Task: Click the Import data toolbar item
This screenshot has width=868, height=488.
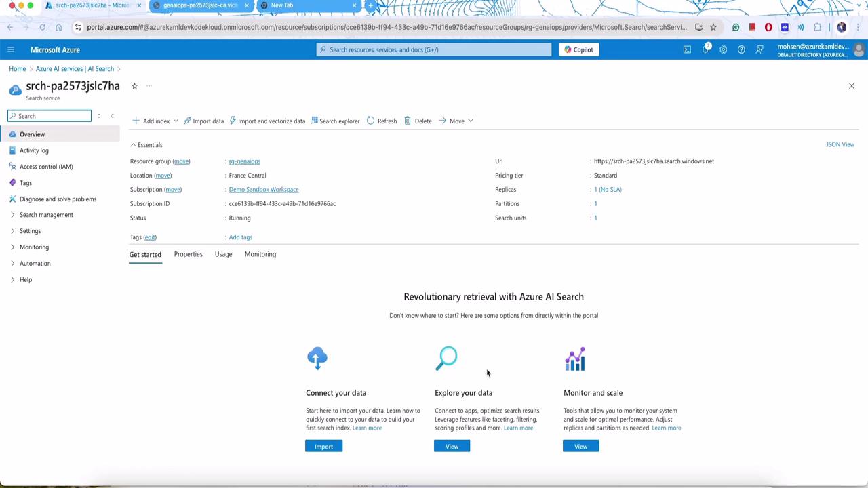Action: 203,121
